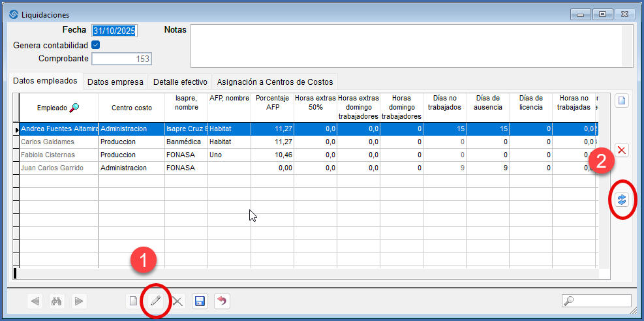Click the Días no trabajados column header

444,108
